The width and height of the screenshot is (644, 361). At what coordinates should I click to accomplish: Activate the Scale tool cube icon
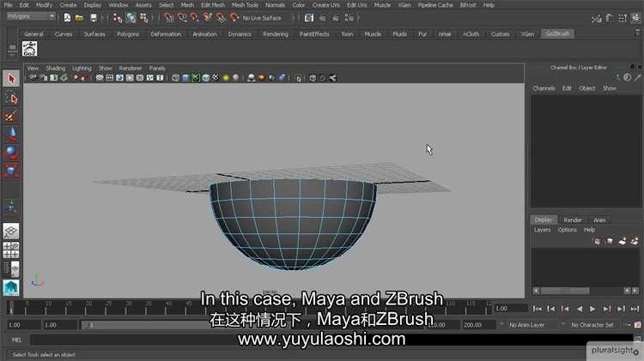(11, 171)
